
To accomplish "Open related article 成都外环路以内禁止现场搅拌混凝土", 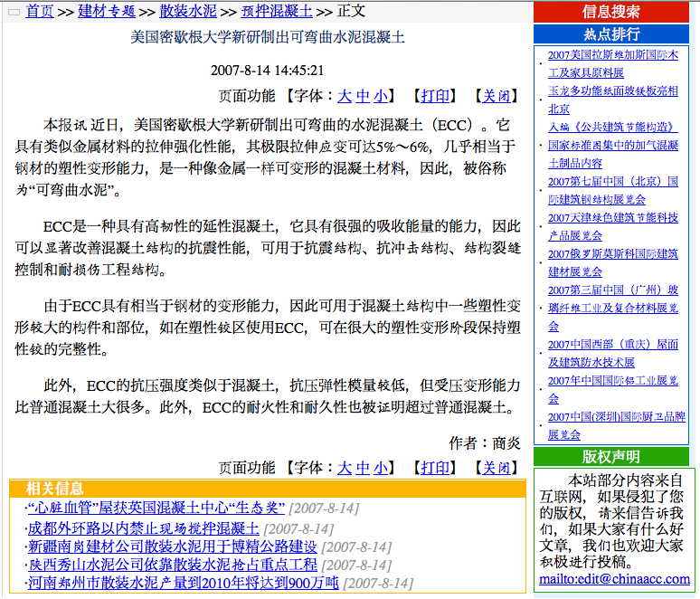I will coord(143,528).
